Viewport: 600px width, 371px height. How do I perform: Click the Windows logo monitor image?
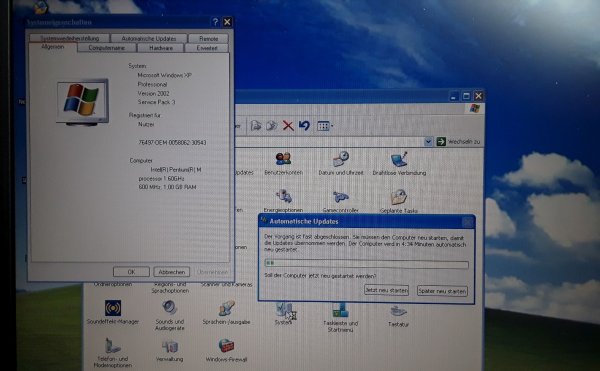[x=83, y=102]
